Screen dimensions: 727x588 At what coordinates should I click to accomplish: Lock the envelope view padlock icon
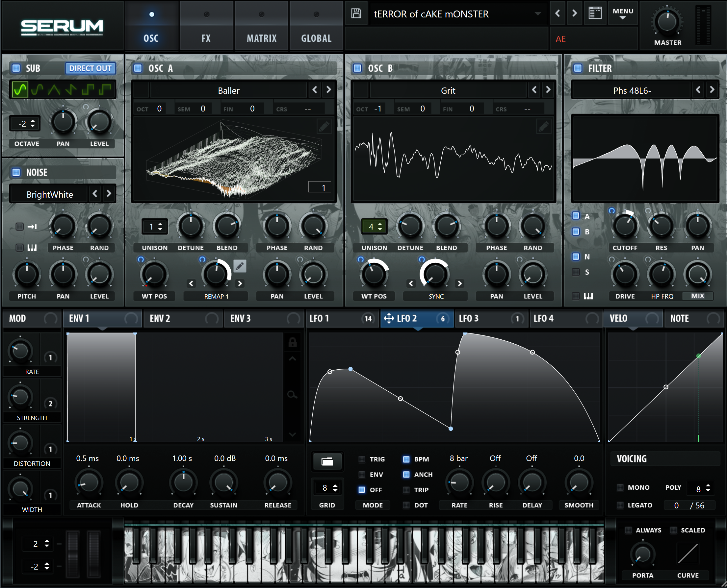point(293,342)
